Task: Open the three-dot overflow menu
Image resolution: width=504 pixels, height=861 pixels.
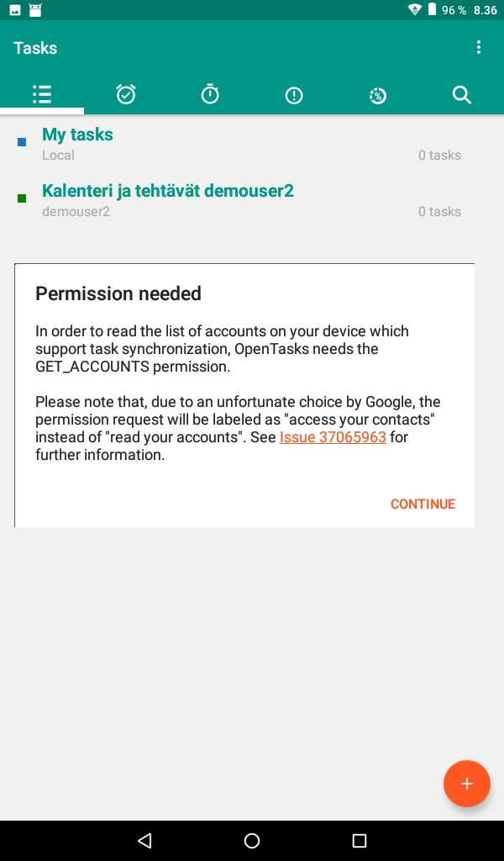Action: point(479,48)
